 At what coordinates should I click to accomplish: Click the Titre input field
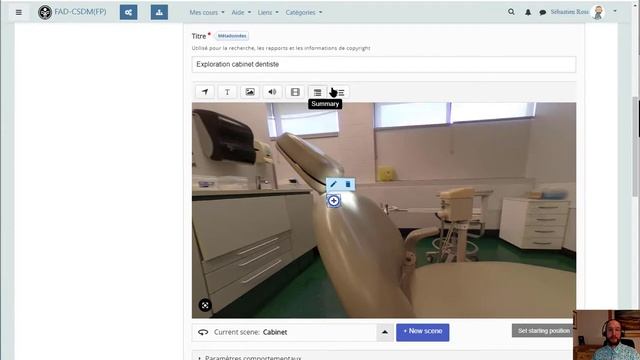pos(384,64)
